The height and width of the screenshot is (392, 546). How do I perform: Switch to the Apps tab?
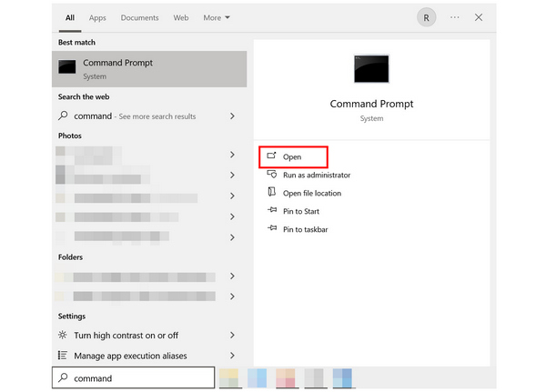(x=97, y=18)
